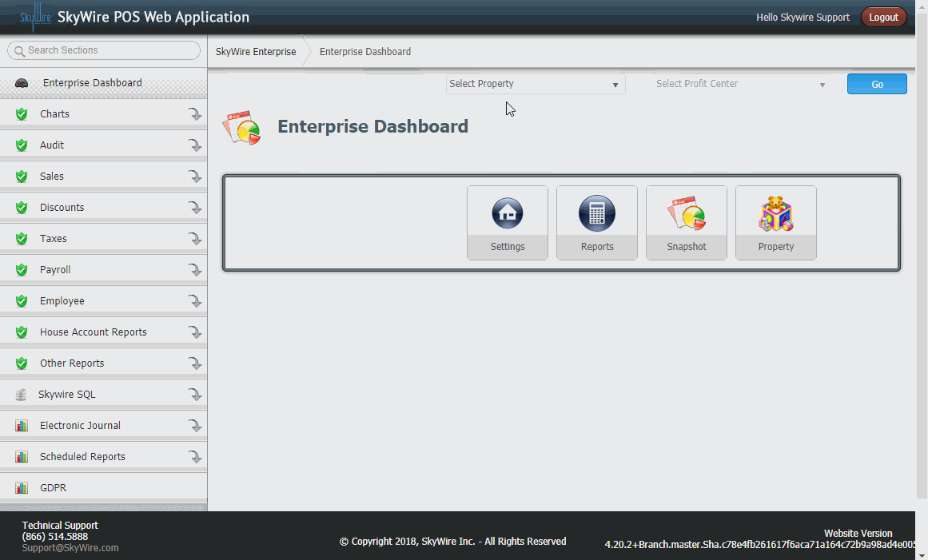Expand the Electronic Journal arrow
The image size is (928, 560).
[195, 426]
